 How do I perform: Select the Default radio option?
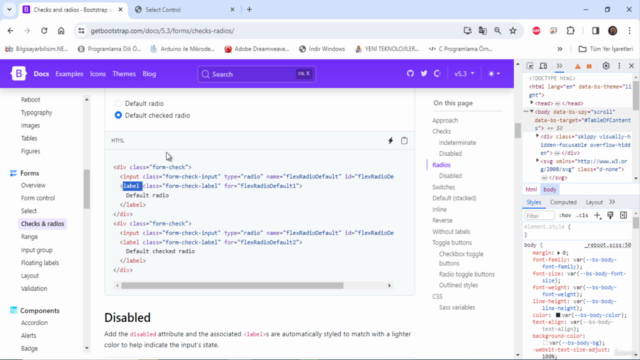(x=118, y=104)
